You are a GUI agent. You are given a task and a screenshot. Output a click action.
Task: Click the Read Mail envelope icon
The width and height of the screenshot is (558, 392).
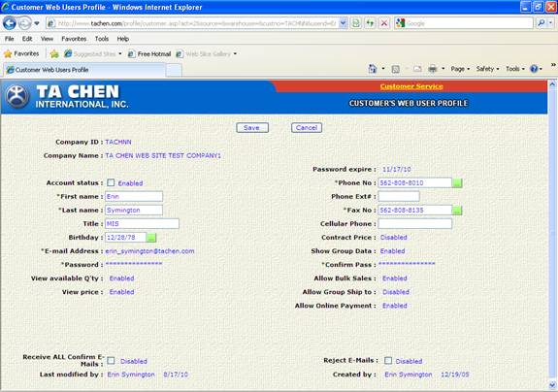(417, 69)
